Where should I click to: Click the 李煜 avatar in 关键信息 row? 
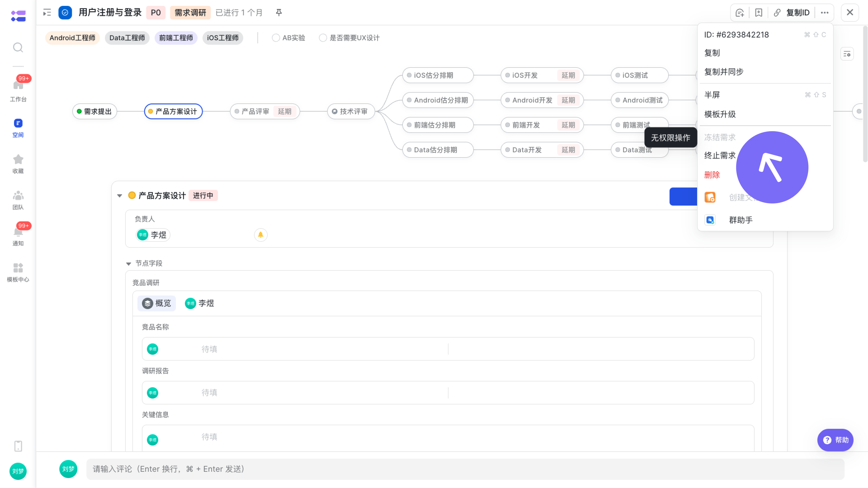(153, 439)
